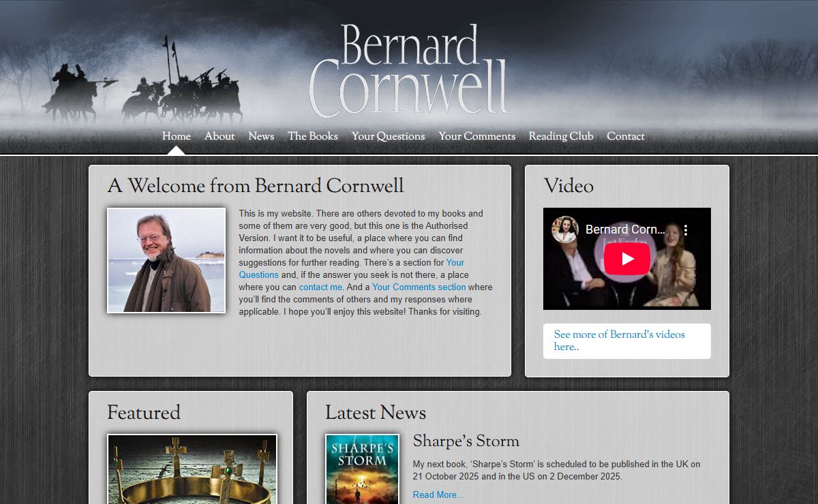Click the 'Latest News' heading
Image resolution: width=818 pixels, height=504 pixels.
(x=376, y=413)
